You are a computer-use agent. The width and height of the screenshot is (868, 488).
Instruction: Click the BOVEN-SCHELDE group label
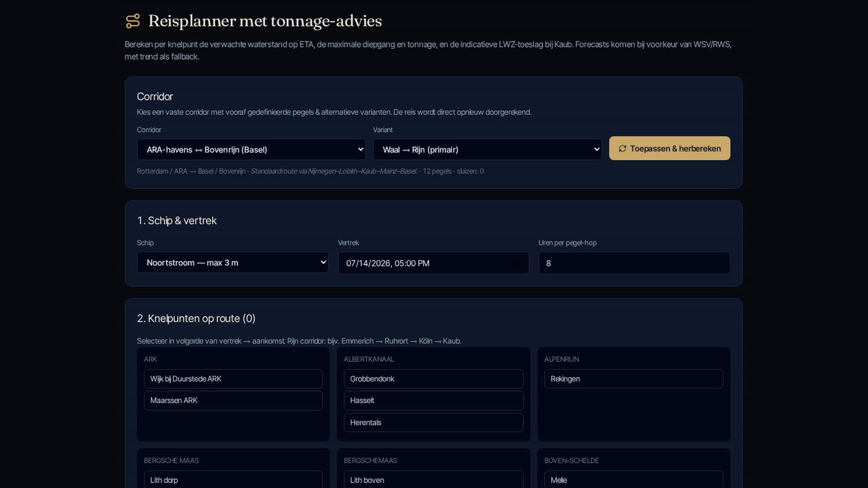(x=571, y=460)
